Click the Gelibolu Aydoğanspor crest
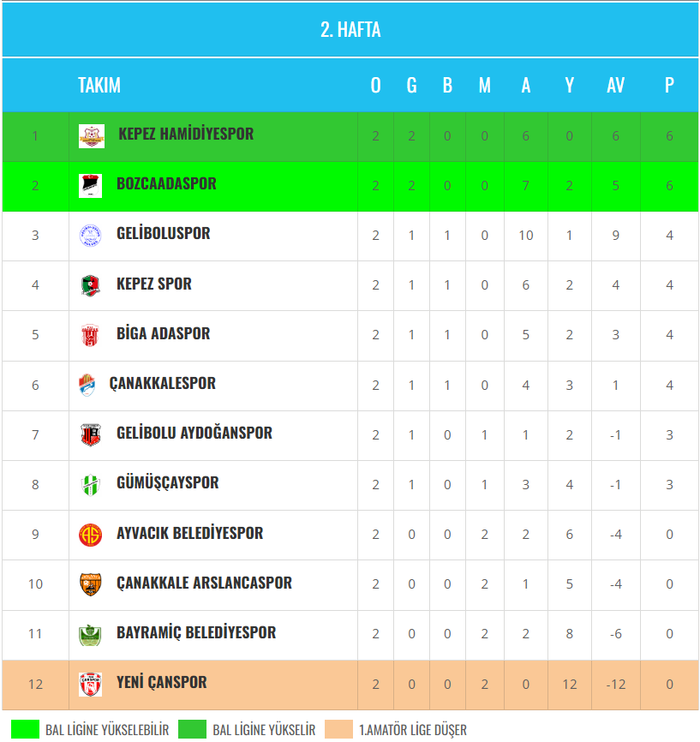 click(90, 434)
